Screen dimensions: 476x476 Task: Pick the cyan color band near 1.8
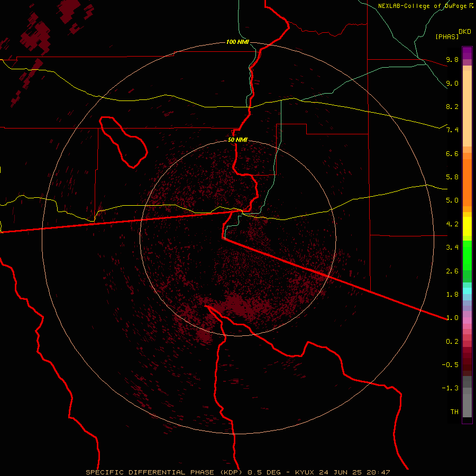(x=467, y=291)
